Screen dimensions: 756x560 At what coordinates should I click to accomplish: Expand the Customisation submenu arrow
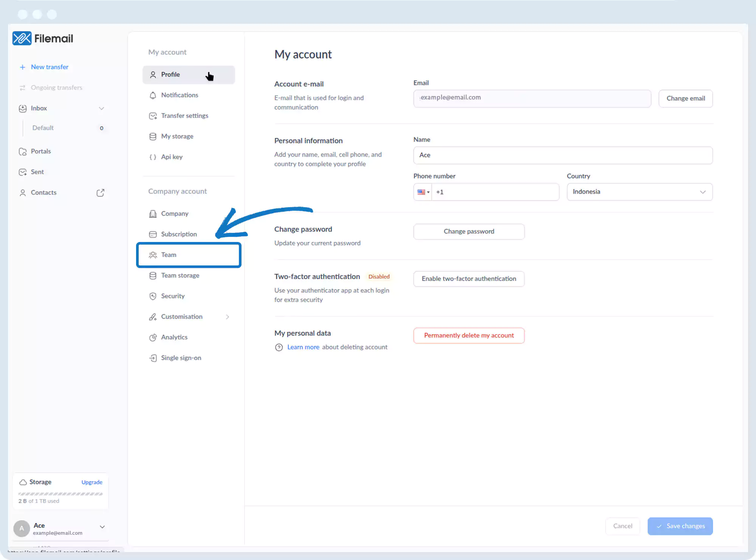click(x=228, y=317)
